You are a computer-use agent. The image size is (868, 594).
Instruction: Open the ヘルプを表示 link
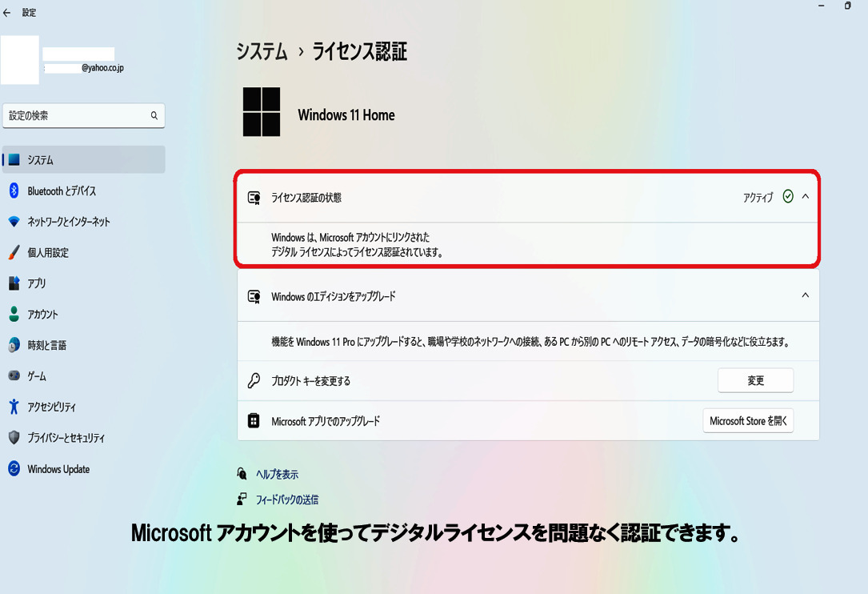pyautogui.click(x=277, y=474)
